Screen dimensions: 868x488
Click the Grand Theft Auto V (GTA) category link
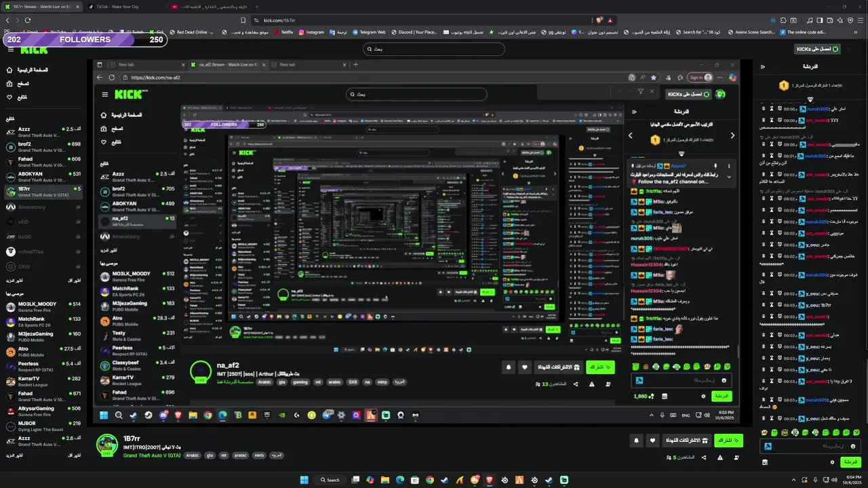click(x=152, y=455)
